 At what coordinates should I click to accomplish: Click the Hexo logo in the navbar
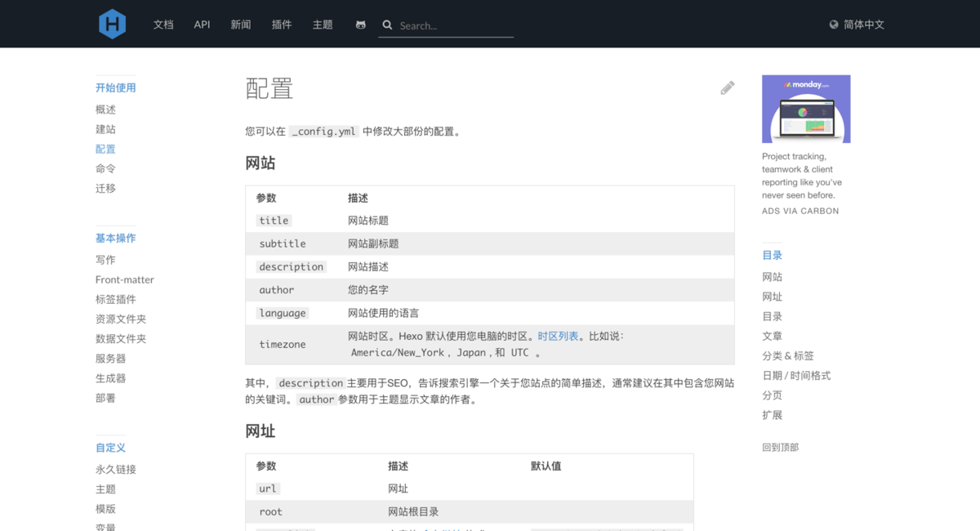[x=112, y=23]
